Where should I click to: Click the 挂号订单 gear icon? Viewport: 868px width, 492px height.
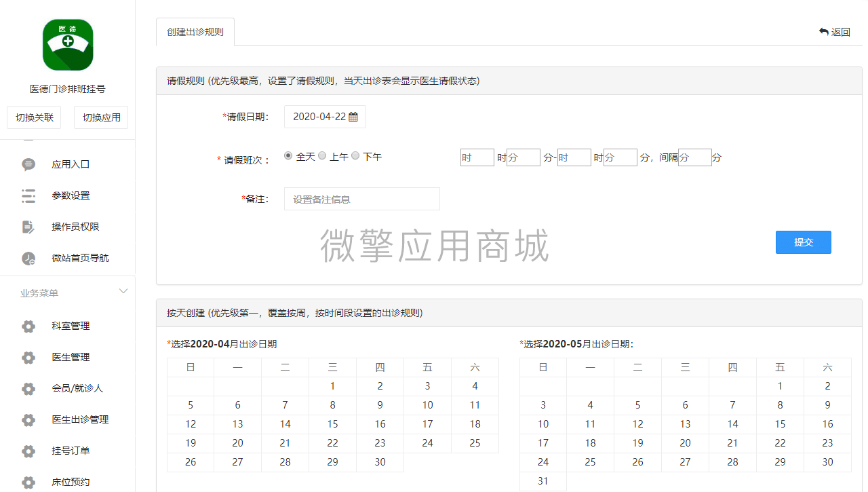(28, 451)
